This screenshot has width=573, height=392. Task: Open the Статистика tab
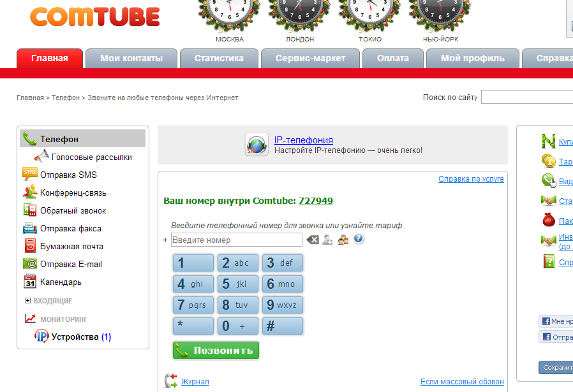click(x=220, y=59)
